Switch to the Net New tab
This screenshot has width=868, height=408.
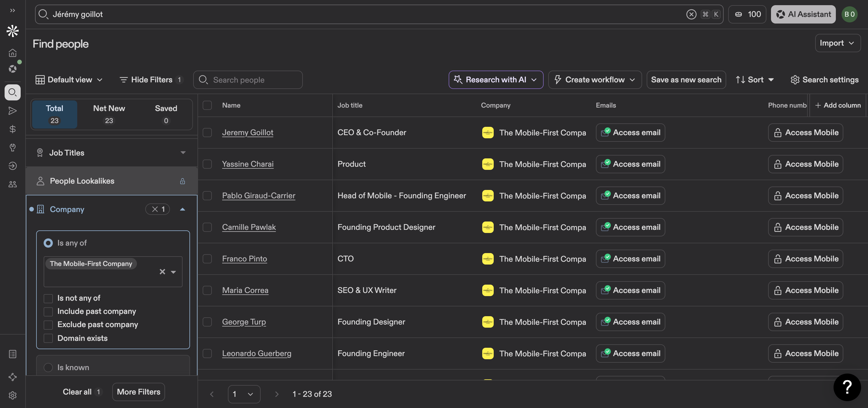pyautogui.click(x=109, y=114)
